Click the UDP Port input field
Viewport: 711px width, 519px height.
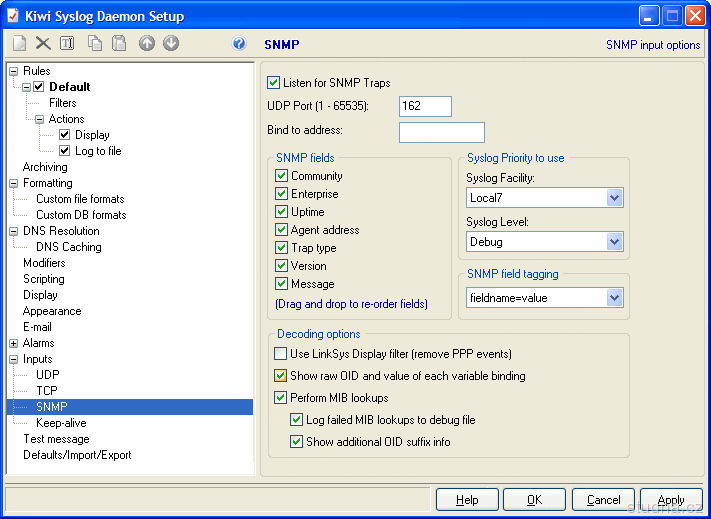pos(425,106)
